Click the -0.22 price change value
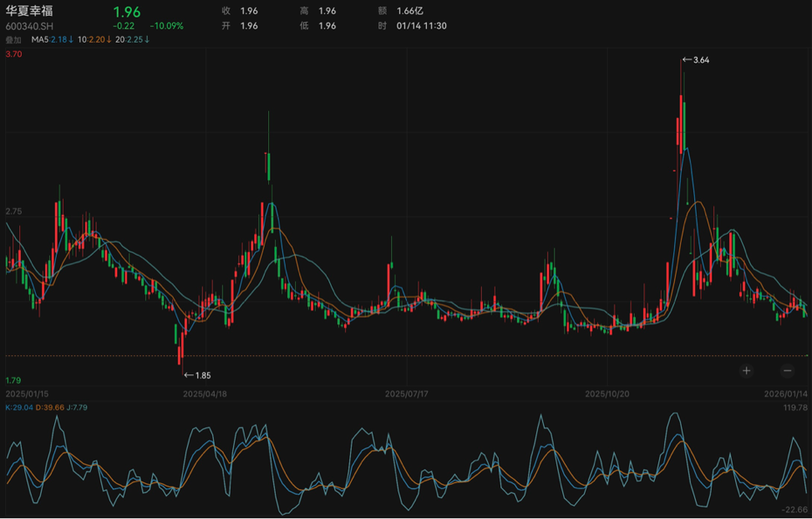Viewport: 812px width, 519px height. [x=124, y=26]
